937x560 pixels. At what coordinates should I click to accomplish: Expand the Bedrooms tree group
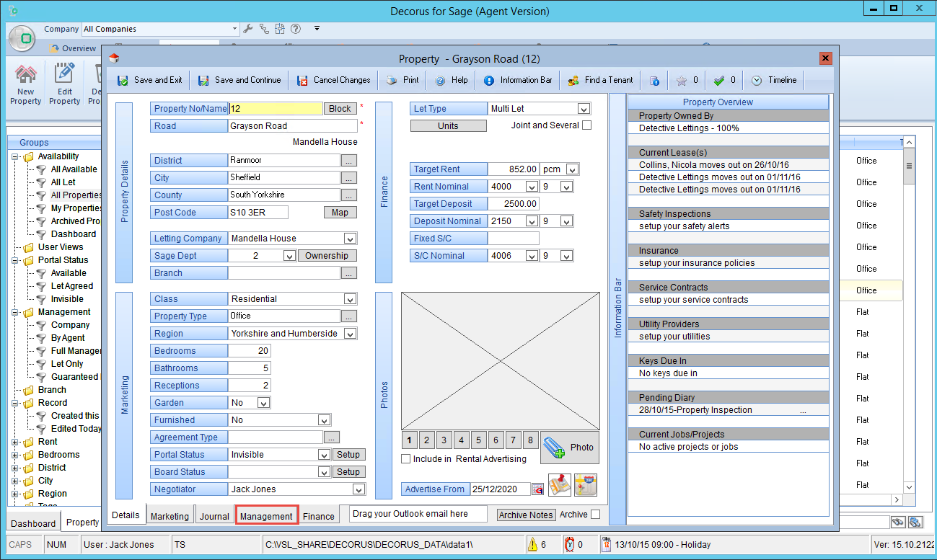[16, 455]
